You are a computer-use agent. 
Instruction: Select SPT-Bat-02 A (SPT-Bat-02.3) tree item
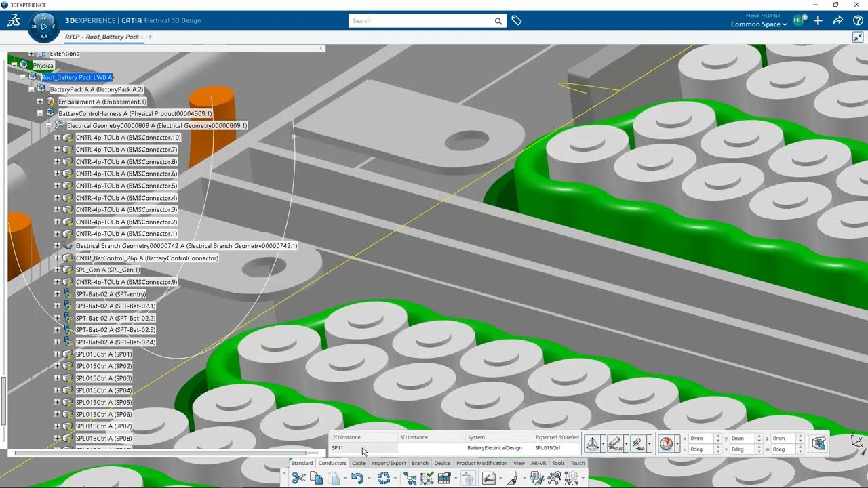(115, 330)
